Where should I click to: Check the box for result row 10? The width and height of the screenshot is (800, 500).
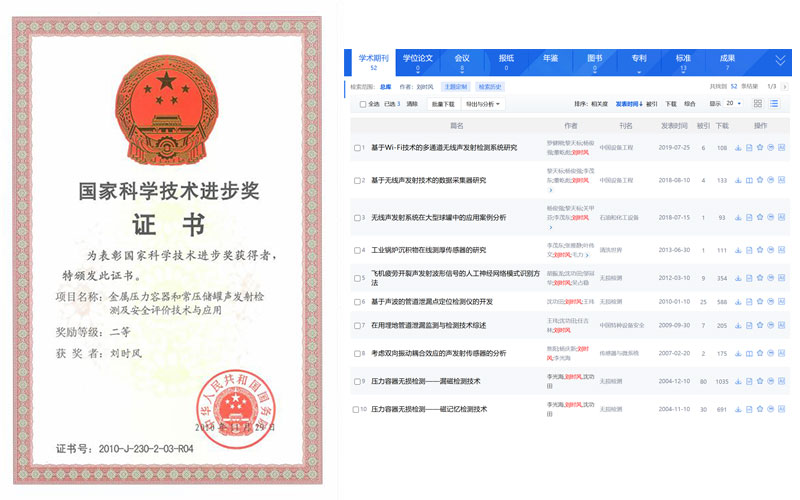tap(356, 409)
